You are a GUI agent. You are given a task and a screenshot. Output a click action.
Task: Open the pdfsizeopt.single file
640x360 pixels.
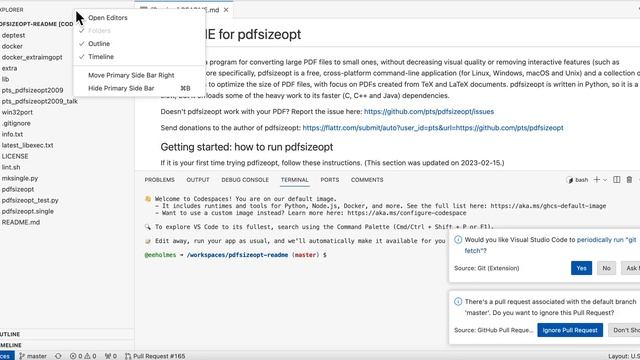[x=27, y=211]
